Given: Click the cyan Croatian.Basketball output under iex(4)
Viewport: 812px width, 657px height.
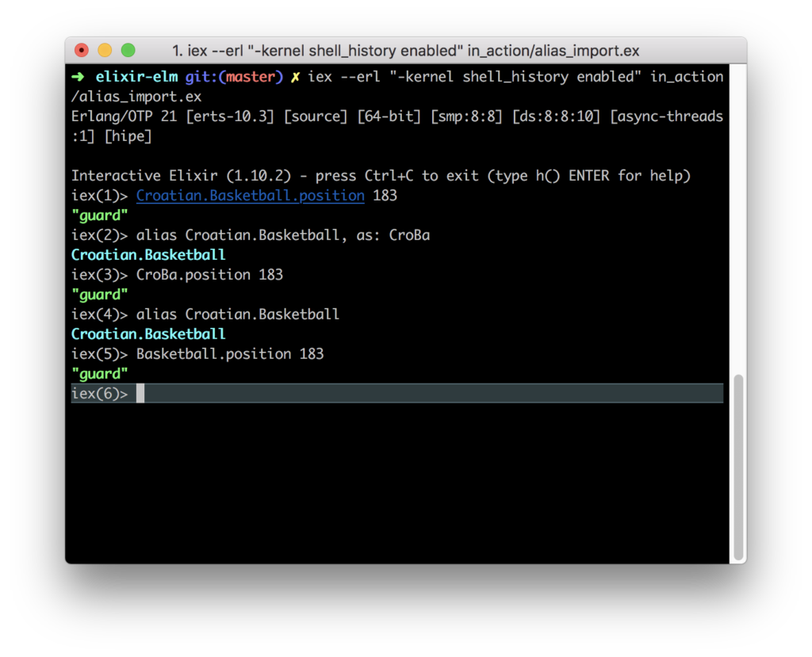Looking at the screenshot, I should click(x=148, y=334).
